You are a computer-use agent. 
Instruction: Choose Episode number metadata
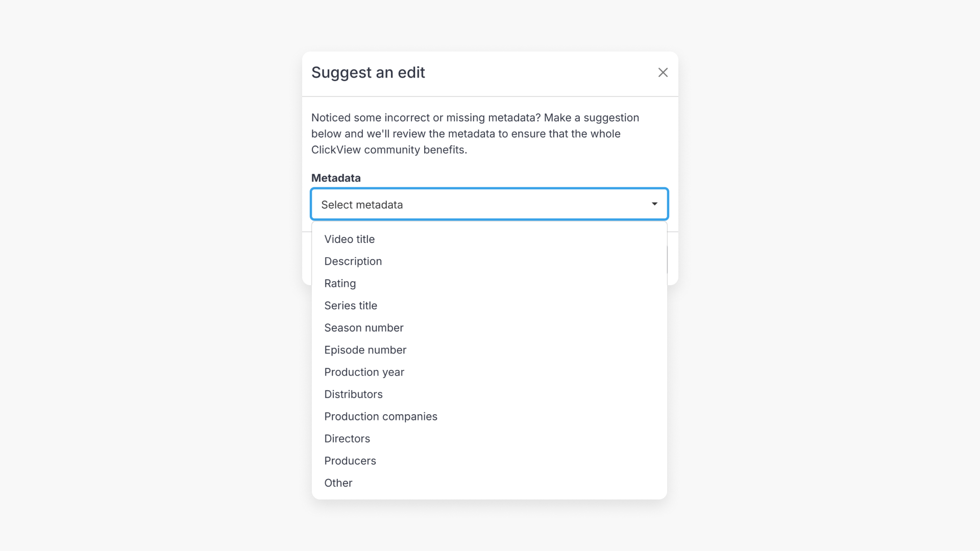[x=365, y=350]
